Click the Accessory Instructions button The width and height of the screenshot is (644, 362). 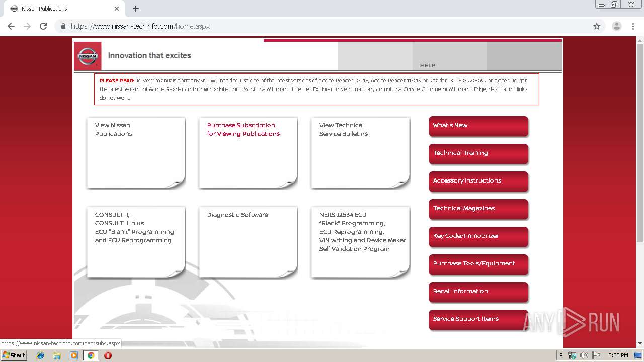point(478,181)
